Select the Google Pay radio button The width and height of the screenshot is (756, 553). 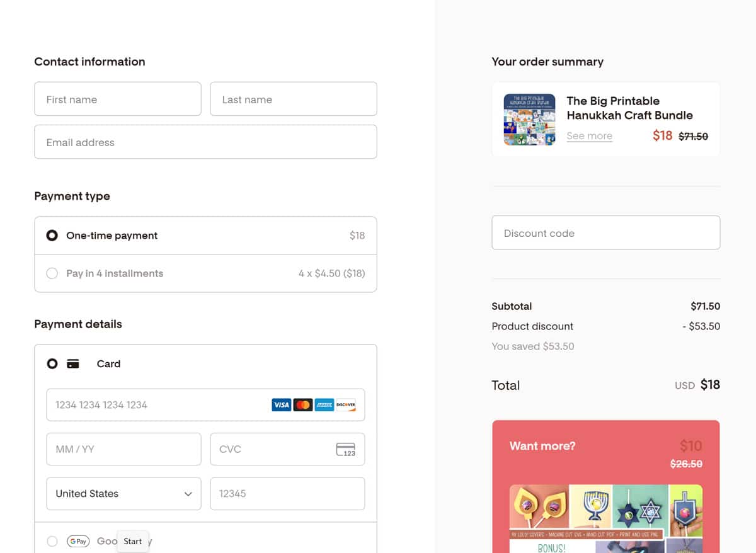click(x=52, y=541)
